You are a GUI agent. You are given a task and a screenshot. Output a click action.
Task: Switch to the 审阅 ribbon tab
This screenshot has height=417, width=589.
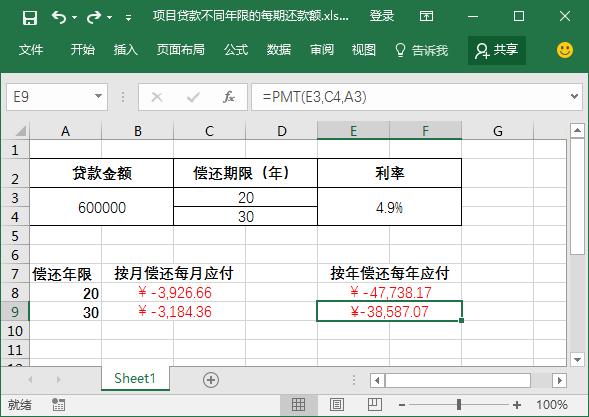[322, 50]
